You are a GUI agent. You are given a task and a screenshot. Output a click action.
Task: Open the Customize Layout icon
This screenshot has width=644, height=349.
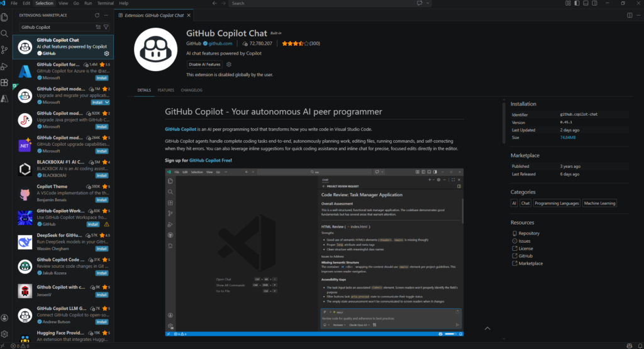[x=568, y=3]
